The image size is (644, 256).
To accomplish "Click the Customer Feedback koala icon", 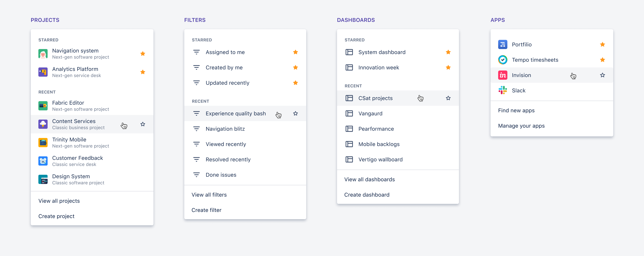I will tap(43, 161).
